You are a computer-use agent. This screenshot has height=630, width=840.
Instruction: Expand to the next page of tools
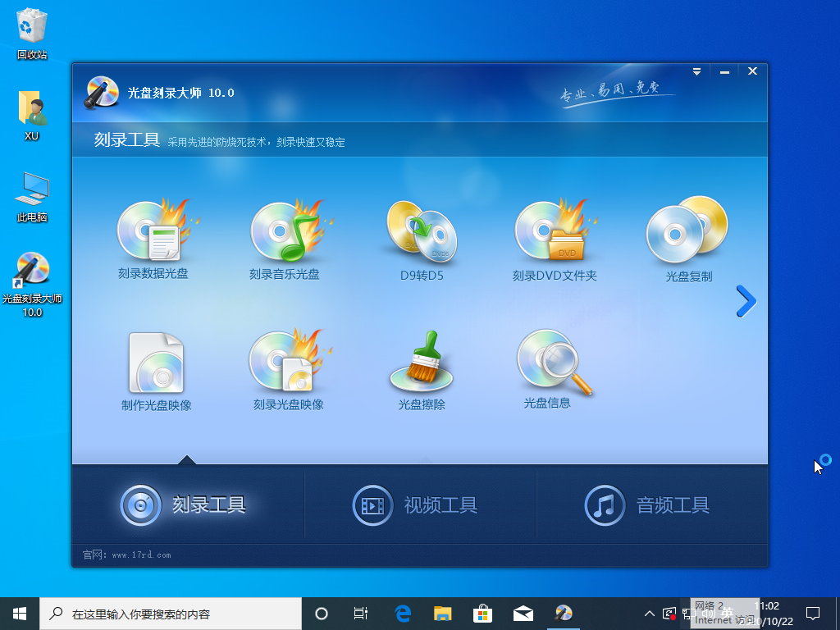point(746,301)
